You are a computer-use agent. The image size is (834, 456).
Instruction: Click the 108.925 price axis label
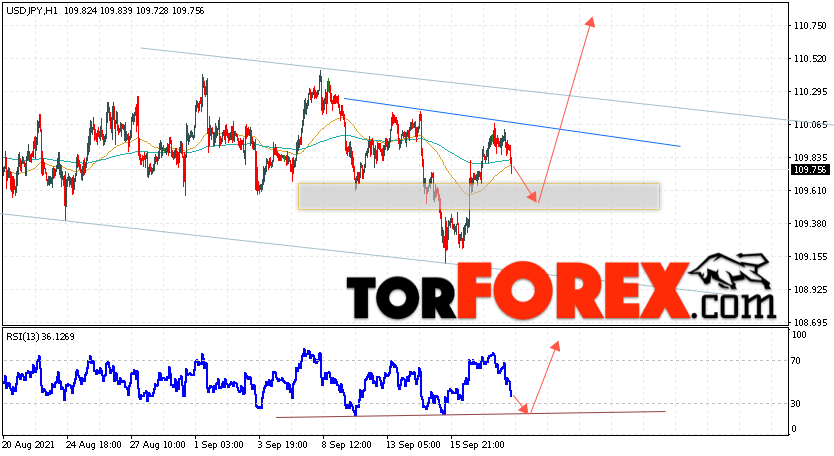pyautogui.click(x=810, y=289)
